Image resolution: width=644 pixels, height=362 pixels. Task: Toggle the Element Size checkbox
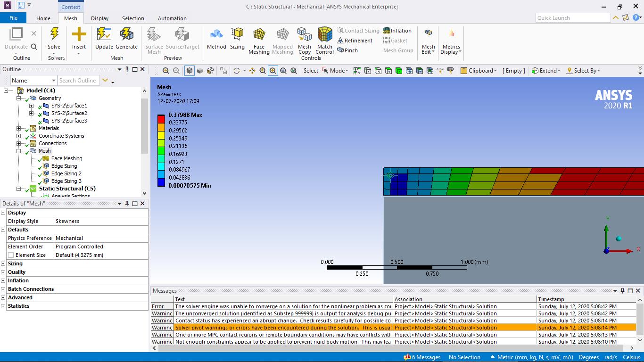point(11,255)
